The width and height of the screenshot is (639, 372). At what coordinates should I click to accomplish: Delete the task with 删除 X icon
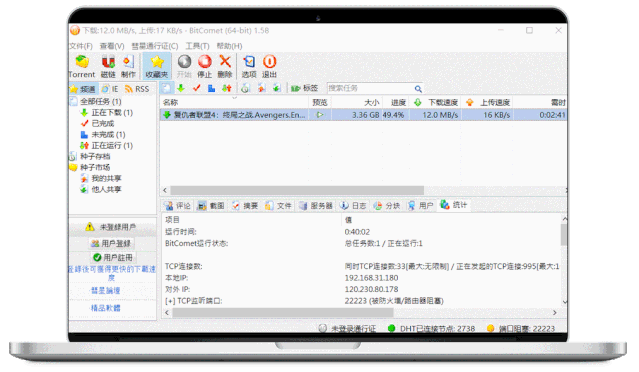click(225, 67)
